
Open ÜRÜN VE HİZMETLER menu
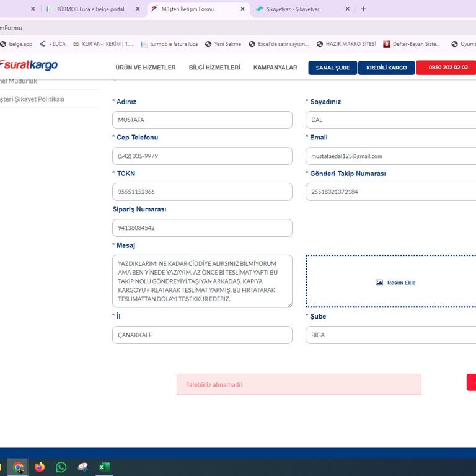click(145, 68)
